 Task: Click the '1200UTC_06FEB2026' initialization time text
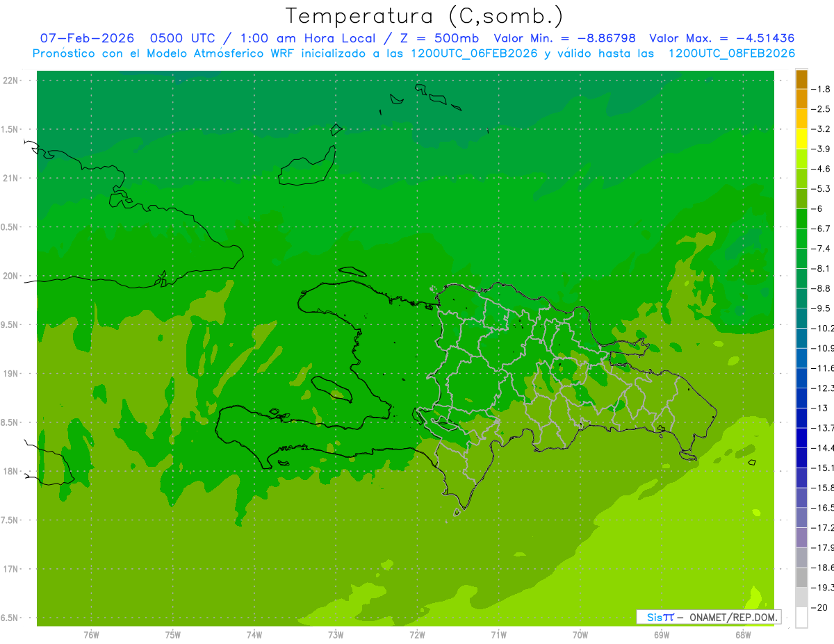(473, 53)
